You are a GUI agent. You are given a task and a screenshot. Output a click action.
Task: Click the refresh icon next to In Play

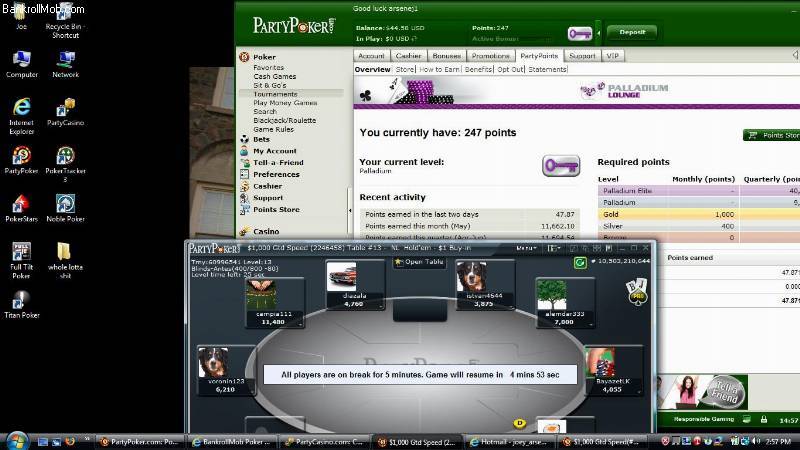414,39
